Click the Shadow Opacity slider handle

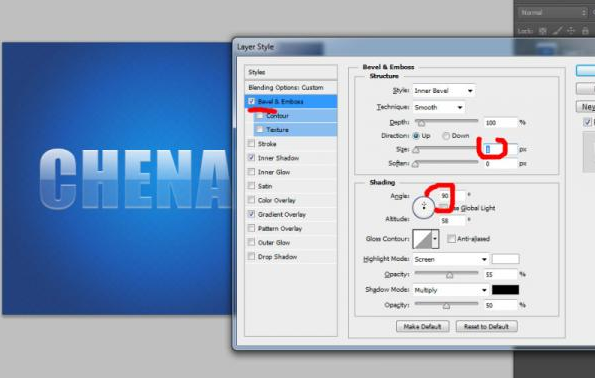tap(446, 306)
